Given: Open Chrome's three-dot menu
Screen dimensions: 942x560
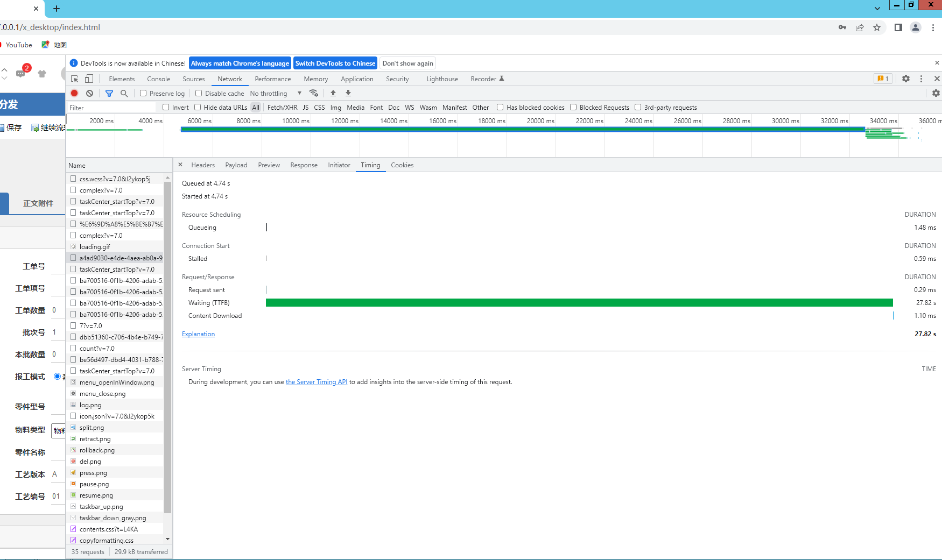Looking at the screenshot, I should point(933,27).
